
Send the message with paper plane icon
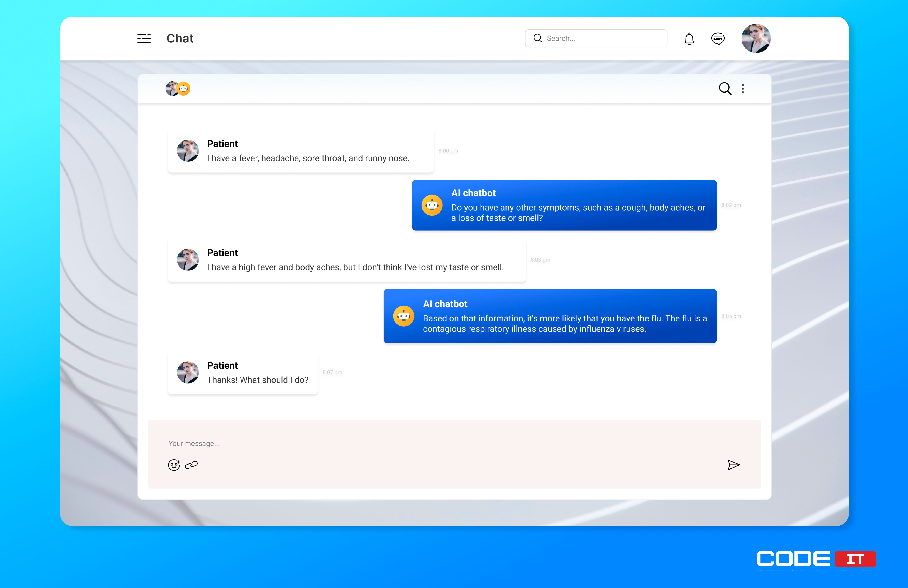(733, 465)
